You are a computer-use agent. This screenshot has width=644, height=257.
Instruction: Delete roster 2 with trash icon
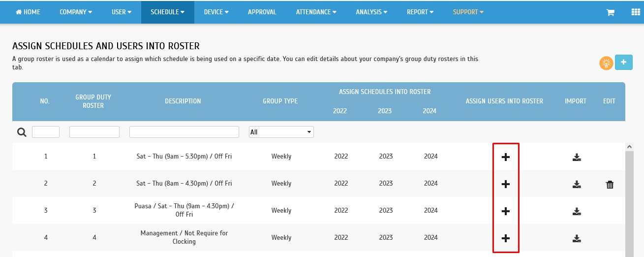point(610,185)
